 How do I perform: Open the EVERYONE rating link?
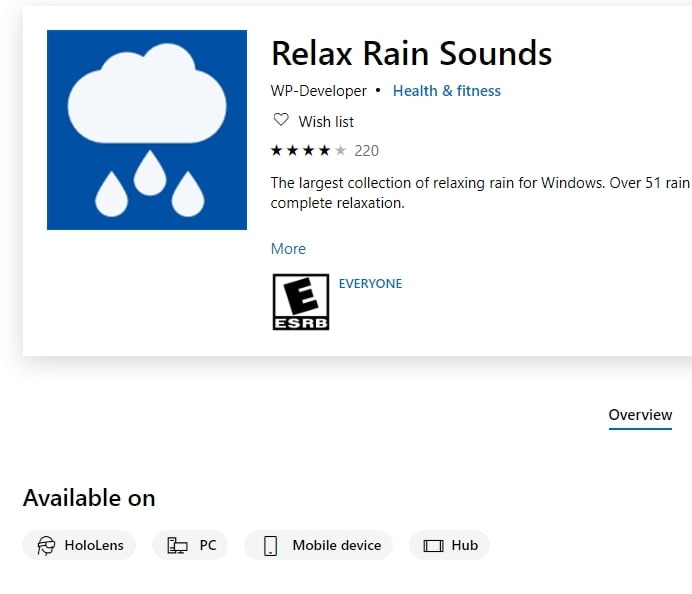[370, 284]
